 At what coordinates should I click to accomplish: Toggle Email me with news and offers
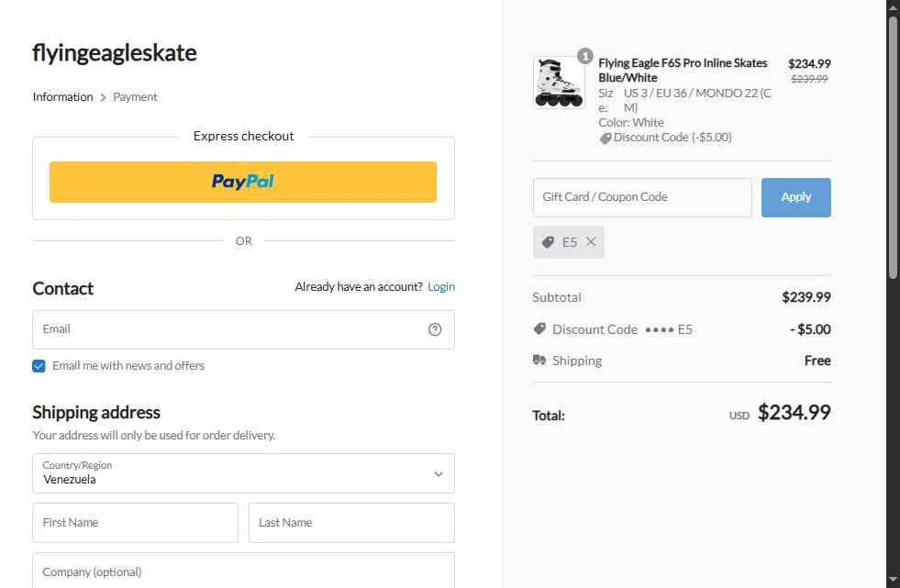click(x=39, y=366)
